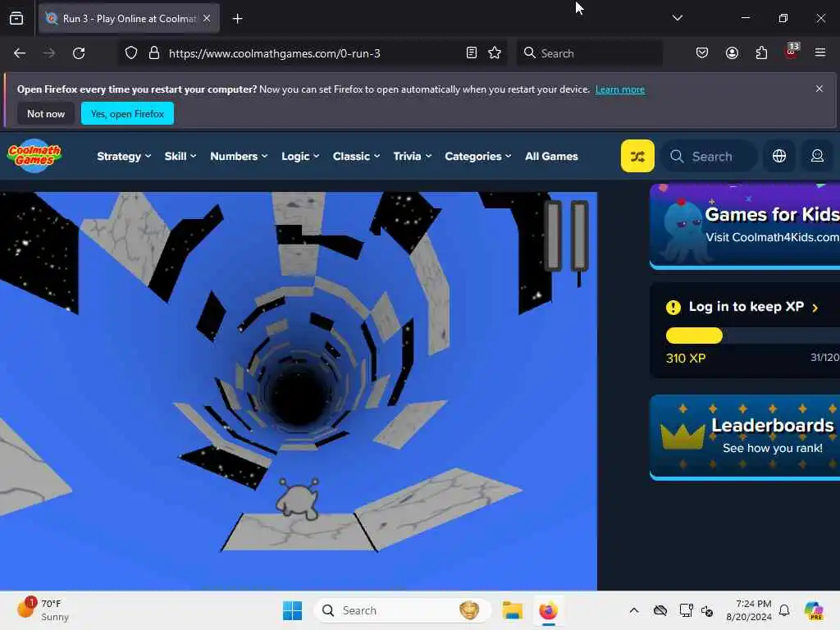Screen dimensions: 840x630
Task: Click the yellow XP progress bar
Action: pos(694,336)
